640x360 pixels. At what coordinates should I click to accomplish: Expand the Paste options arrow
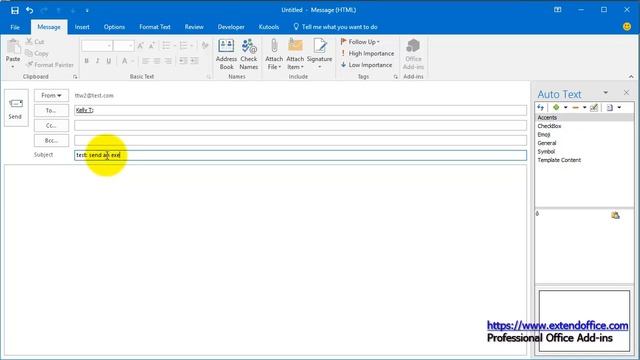pyautogui.click(x=13, y=67)
